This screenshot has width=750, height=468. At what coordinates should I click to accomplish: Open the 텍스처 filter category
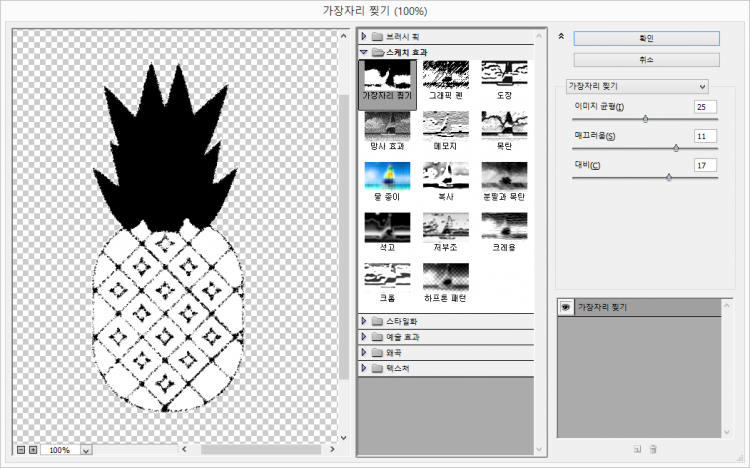[364, 368]
